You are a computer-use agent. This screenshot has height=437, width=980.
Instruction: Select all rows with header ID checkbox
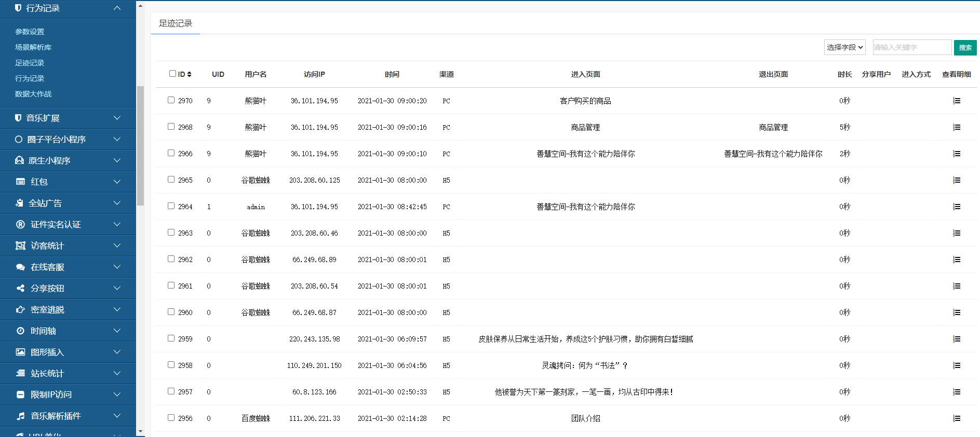[x=172, y=74]
